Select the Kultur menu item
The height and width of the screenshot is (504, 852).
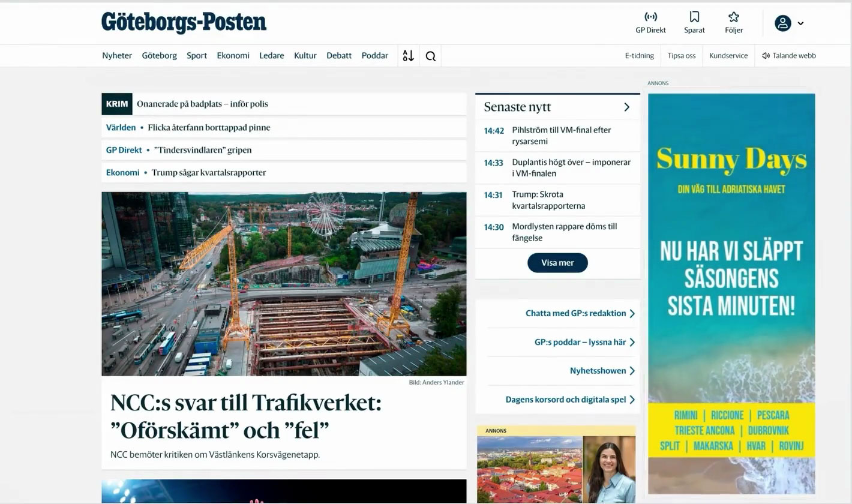pyautogui.click(x=305, y=56)
